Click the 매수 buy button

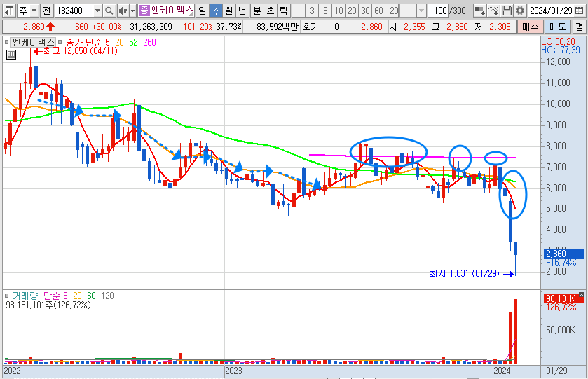click(x=530, y=27)
